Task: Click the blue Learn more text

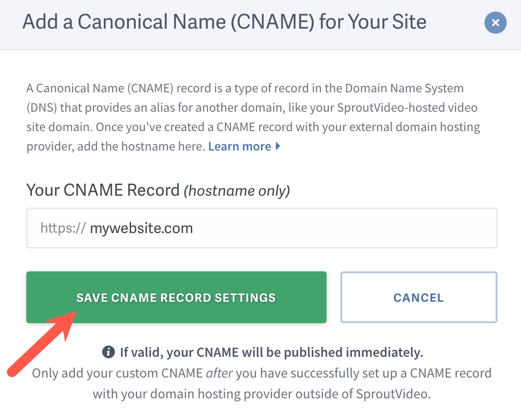Action: 240,146
